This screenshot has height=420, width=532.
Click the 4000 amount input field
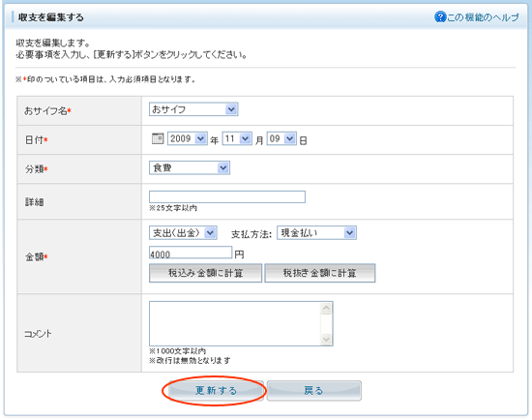(x=191, y=253)
